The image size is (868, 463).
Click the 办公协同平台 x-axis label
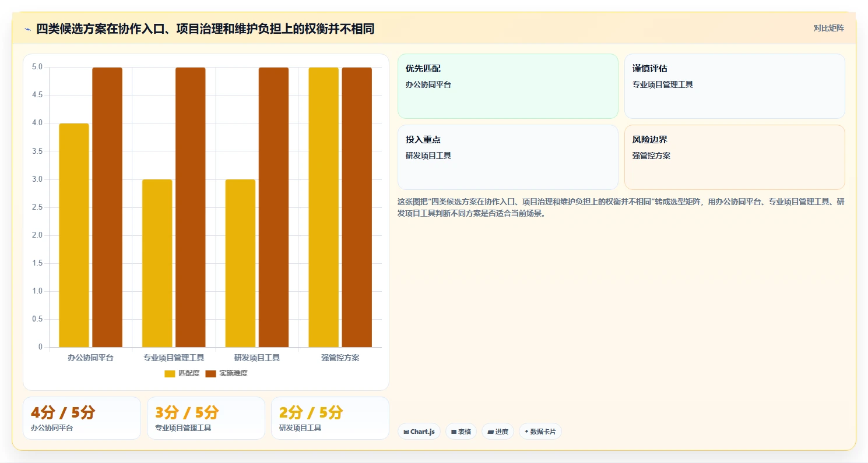point(90,358)
